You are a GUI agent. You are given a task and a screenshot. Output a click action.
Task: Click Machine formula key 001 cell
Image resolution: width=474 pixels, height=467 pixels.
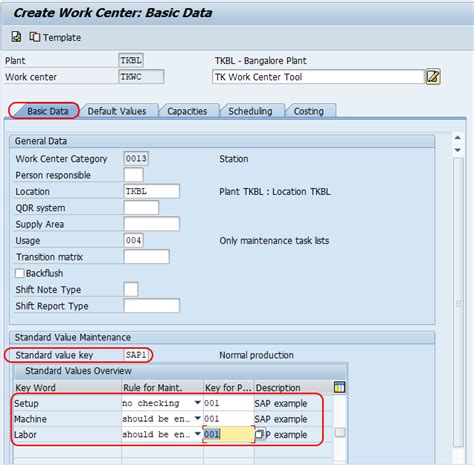[229, 419]
